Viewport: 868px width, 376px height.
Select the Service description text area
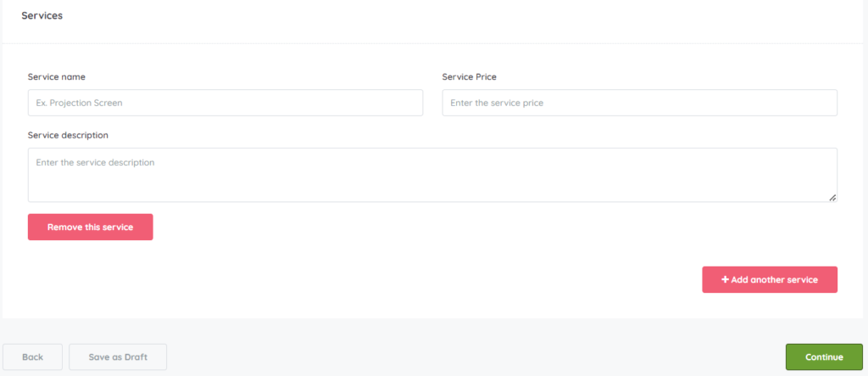click(x=432, y=175)
